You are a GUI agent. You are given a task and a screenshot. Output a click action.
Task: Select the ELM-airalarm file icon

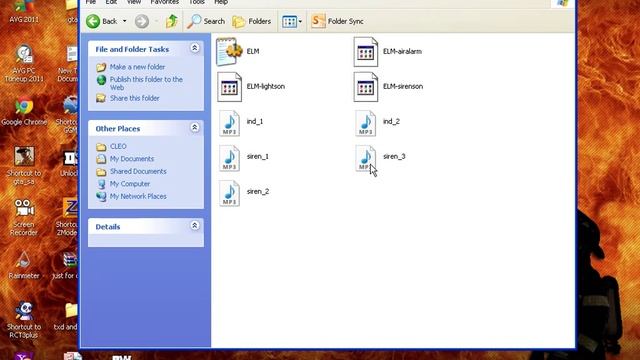pyautogui.click(x=366, y=52)
